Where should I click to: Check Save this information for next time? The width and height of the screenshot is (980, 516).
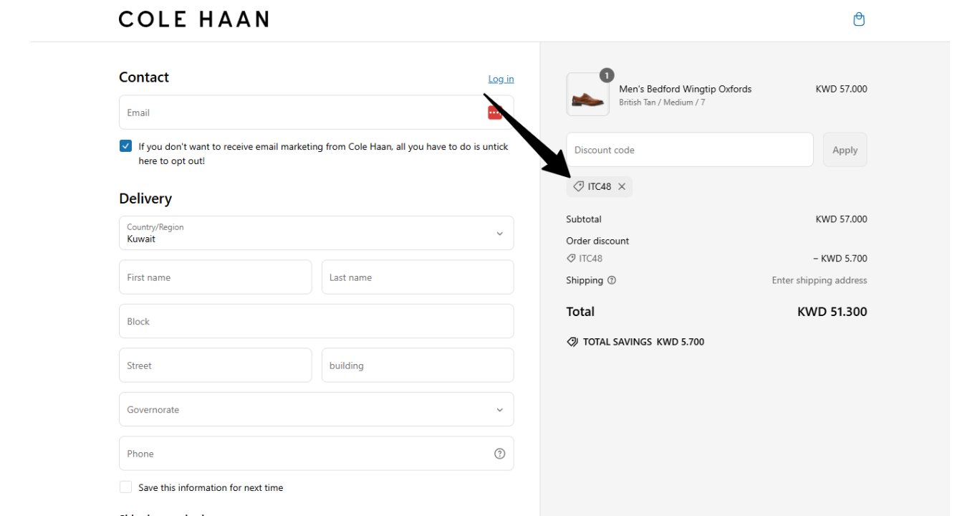(126, 487)
